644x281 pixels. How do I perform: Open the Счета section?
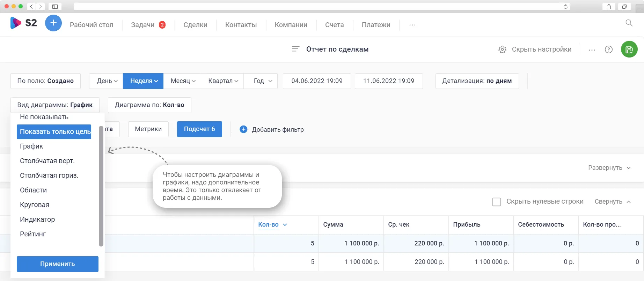(335, 25)
